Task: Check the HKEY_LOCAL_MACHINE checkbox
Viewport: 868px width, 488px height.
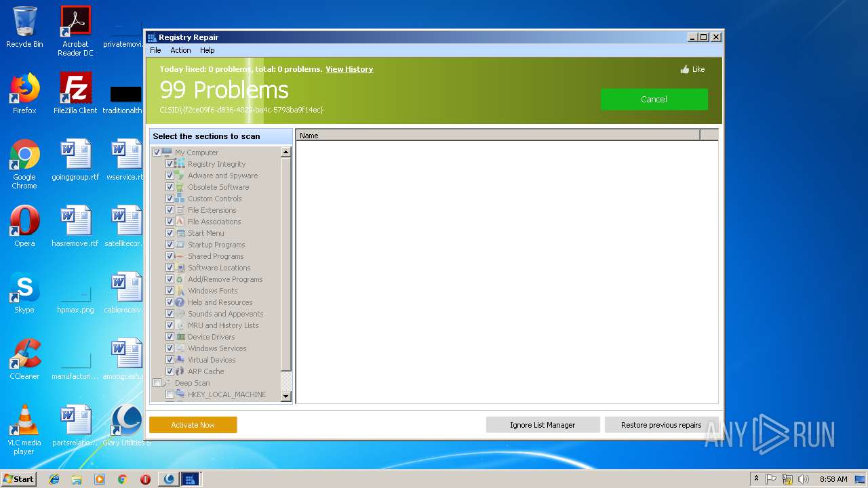Action: pyautogui.click(x=170, y=394)
